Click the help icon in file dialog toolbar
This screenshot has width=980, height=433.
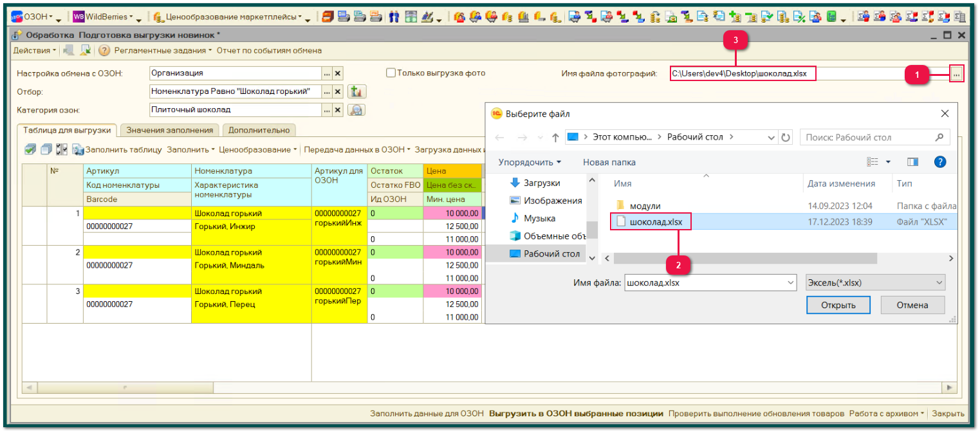[939, 162]
